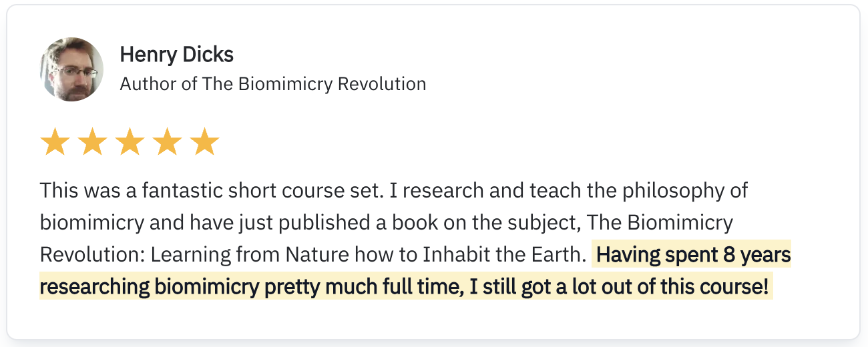Click the fifth and last rating star
Viewport: 868px width, 347px height.
[x=204, y=143]
